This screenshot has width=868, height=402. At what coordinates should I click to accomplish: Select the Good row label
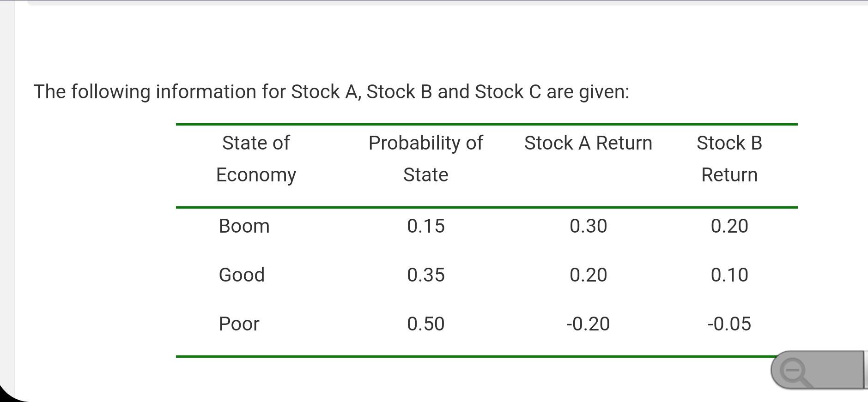tap(242, 275)
